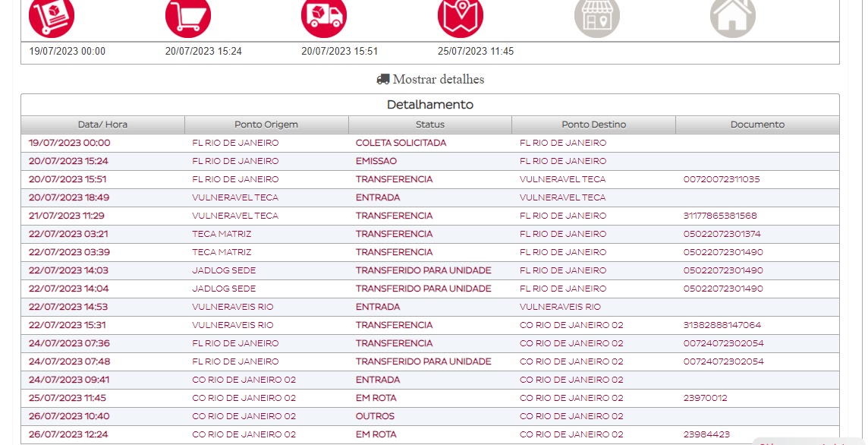868x445 pixels.
Task: Click the map route status icon
Action: tap(461, 15)
